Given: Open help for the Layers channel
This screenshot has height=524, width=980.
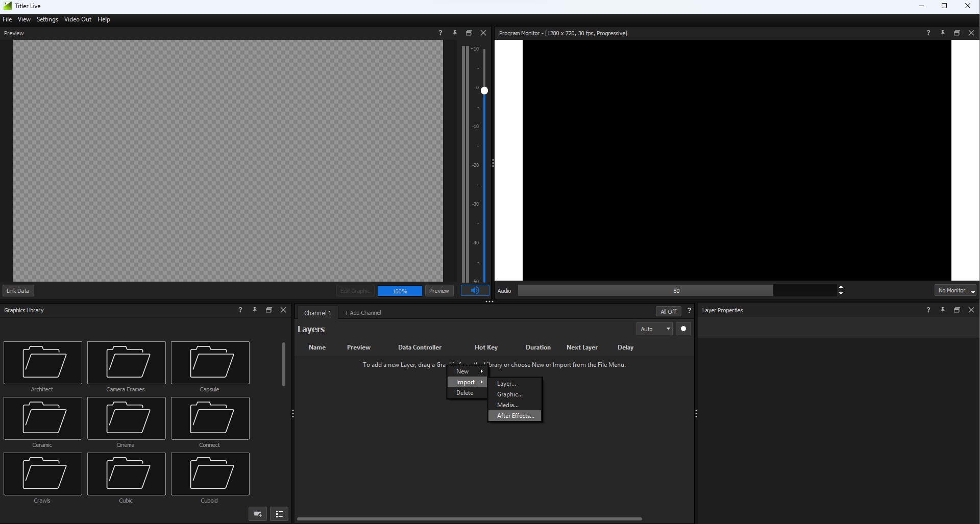Looking at the screenshot, I should pos(689,311).
